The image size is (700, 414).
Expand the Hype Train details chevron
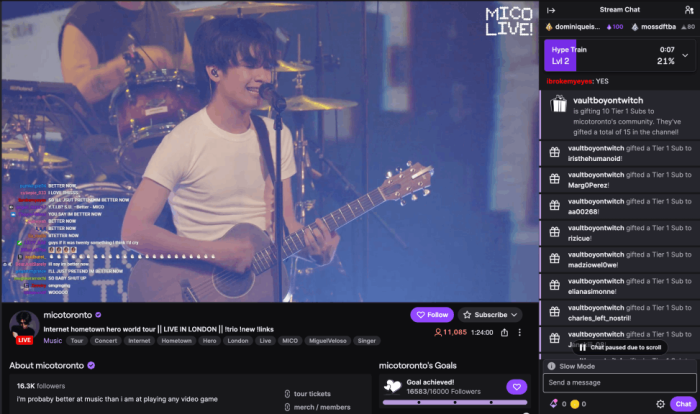(685, 55)
